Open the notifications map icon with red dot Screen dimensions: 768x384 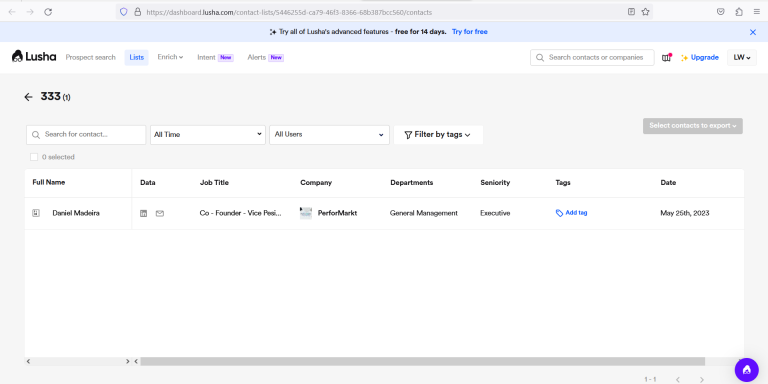point(666,57)
